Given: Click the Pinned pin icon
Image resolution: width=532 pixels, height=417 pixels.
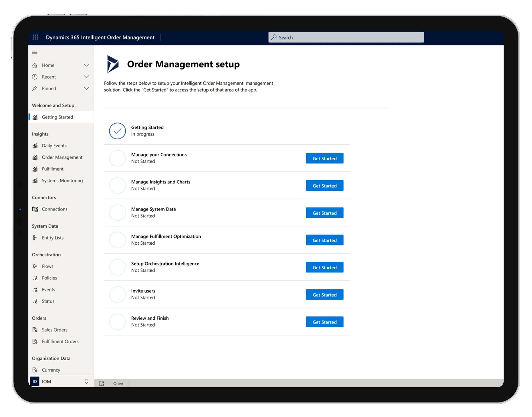Looking at the screenshot, I should 35,88.
